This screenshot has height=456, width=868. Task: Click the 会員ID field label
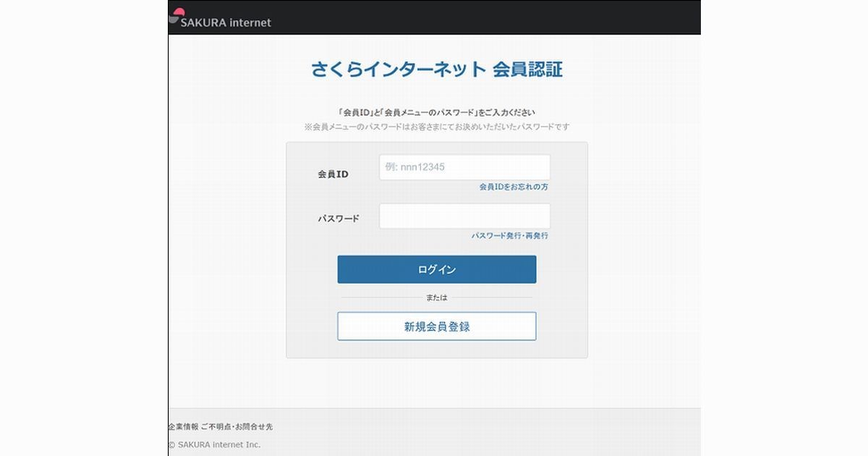click(x=333, y=174)
